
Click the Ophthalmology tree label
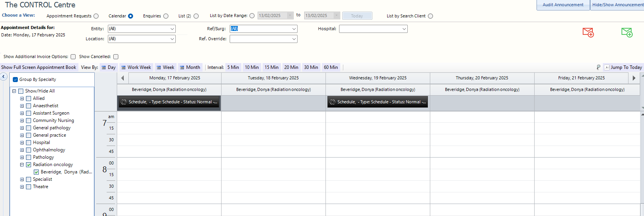tap(49, 150)
